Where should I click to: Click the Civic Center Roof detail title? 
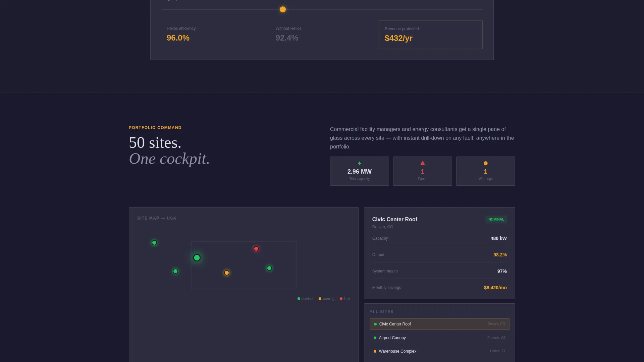coord(395,219)
